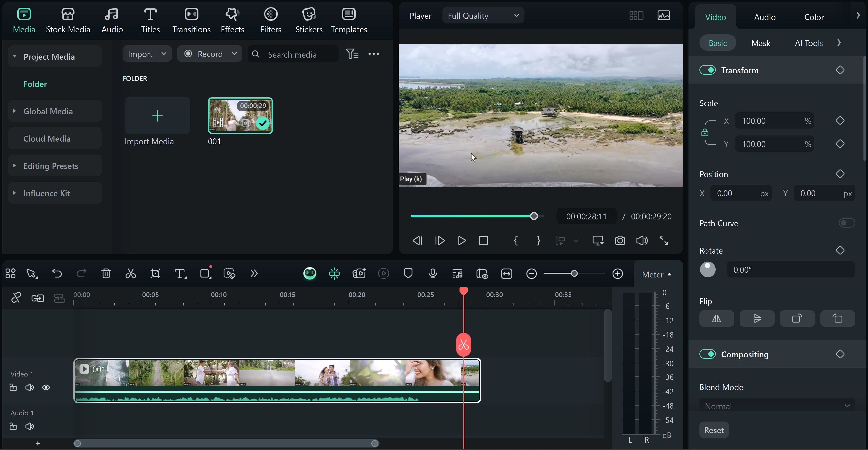Hide Video 1 track with eye icon
868x450 pixels.
[x=46, y=388]
